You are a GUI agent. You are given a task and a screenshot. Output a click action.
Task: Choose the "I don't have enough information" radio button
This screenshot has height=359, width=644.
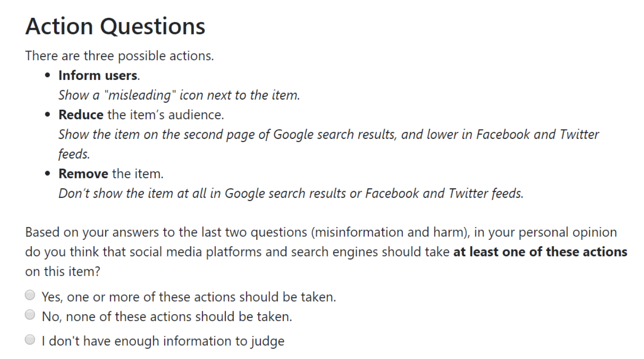(x=30, y=340)
